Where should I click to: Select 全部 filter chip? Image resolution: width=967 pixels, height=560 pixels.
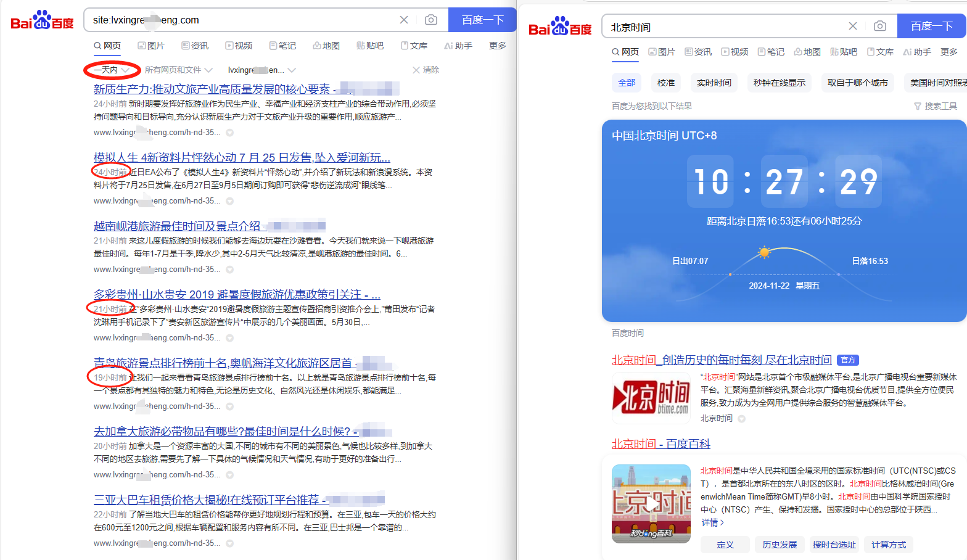pos(627,83)
